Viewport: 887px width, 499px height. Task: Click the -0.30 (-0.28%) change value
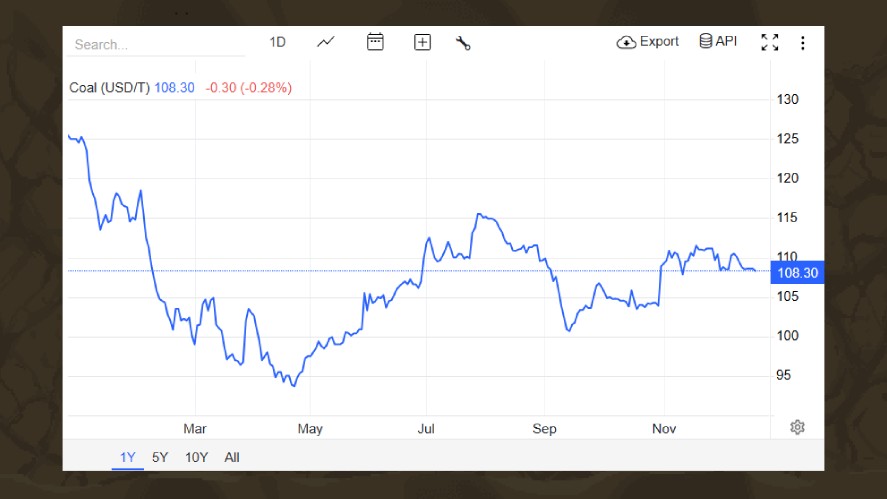[x=248, y=88]
